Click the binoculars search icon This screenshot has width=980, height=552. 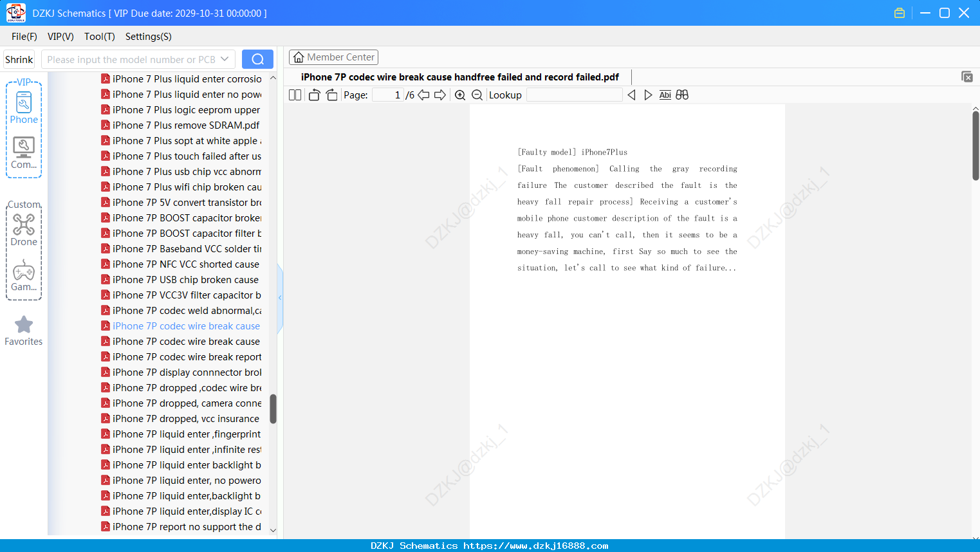tap(682, 95)
